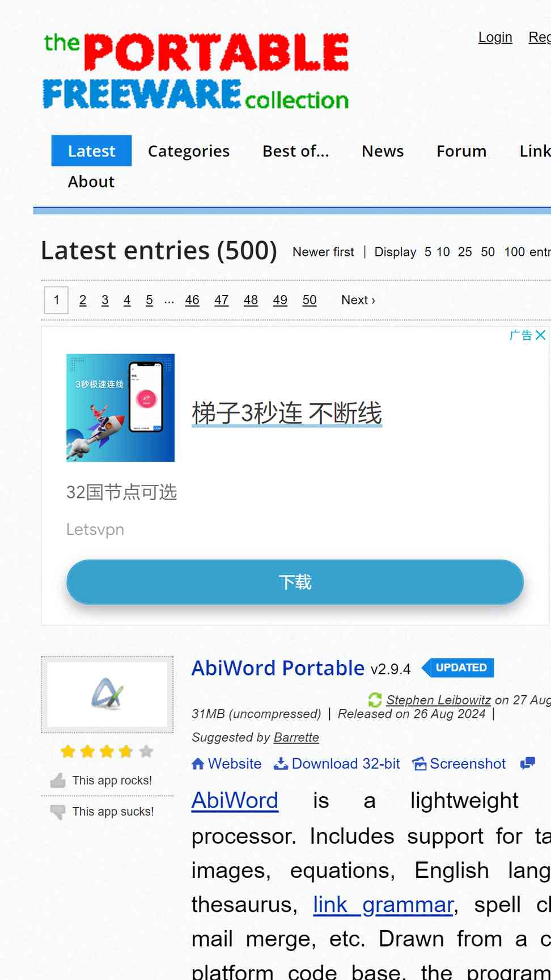Screen dimensions: 551x980
Task: Jump to page 50 of entries
Action: 310,300
